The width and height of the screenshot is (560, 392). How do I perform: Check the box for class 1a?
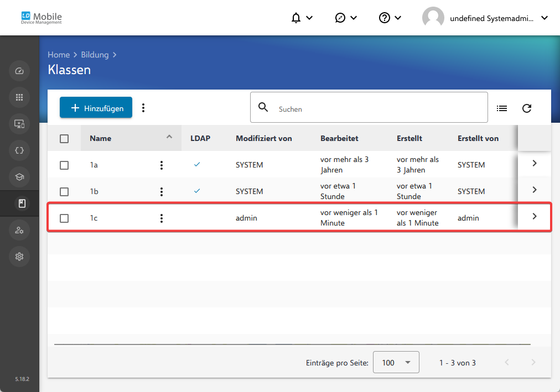coord(64,165)
